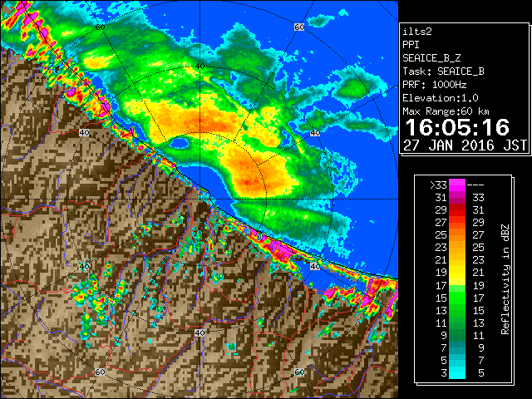Click the 'Max Range:60 km' text
This screenshot has width=532, height=399.
coord(446,111)
